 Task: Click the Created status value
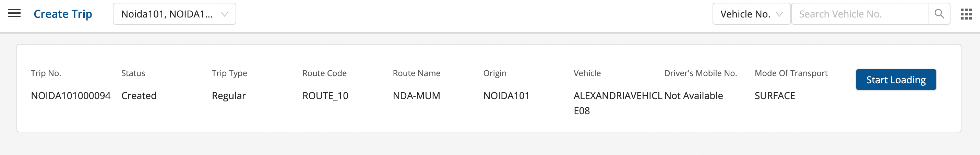tap(139, 96)
